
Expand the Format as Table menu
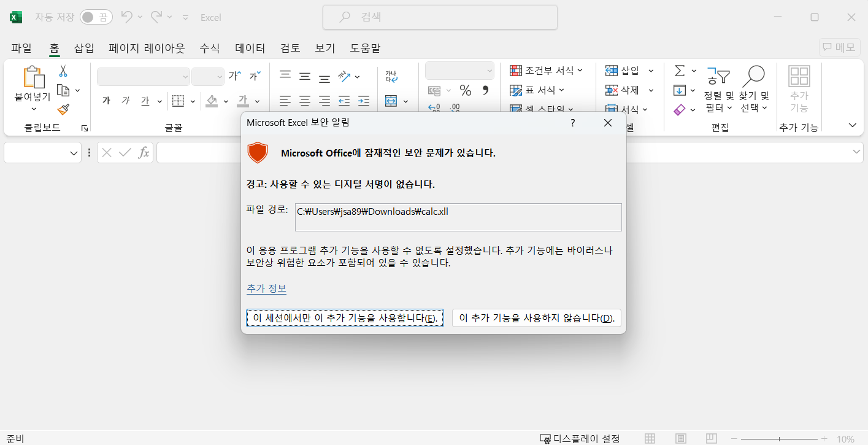[x=537, y=90]
